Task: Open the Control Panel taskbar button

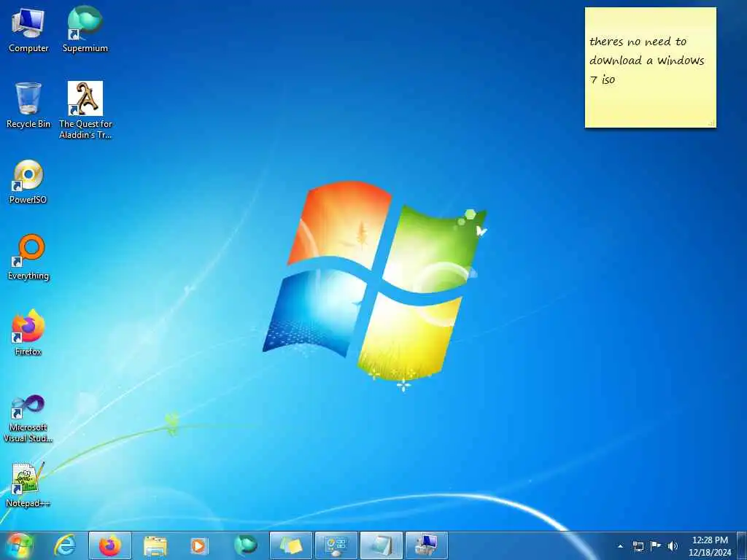Action: [x=336, y=545]
